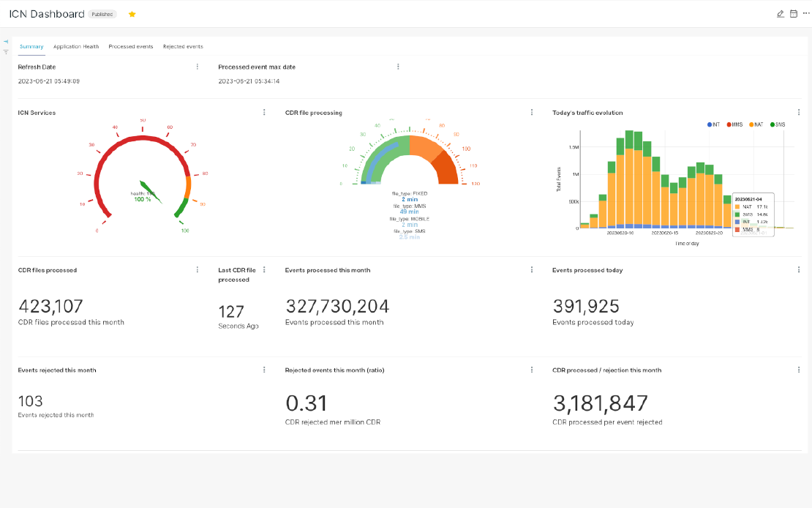The width and height of the screenshot is (812, 508).
Task: Open the Last CDR file processed options menu
Action: click(x=264, y=269)
